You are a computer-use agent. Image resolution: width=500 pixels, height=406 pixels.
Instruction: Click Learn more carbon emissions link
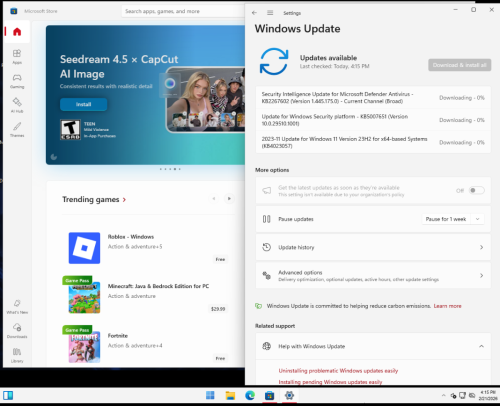click(447, 306)
